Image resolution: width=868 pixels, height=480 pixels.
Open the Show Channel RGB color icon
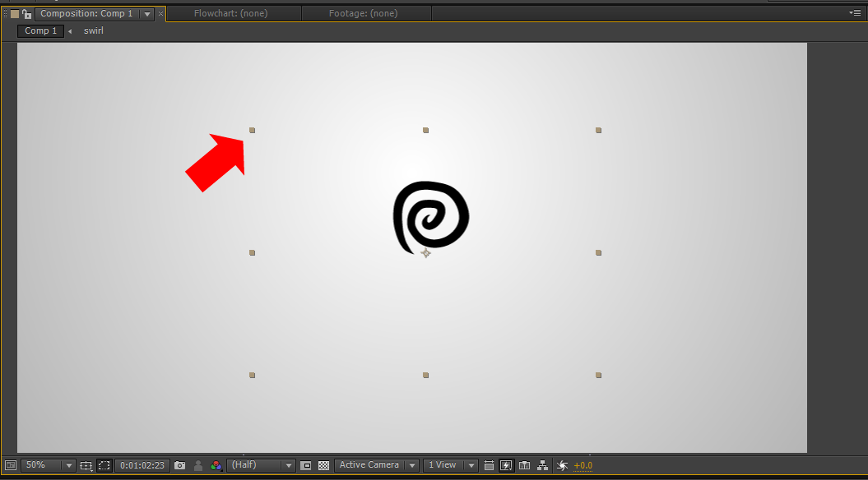tap(216, 465)
